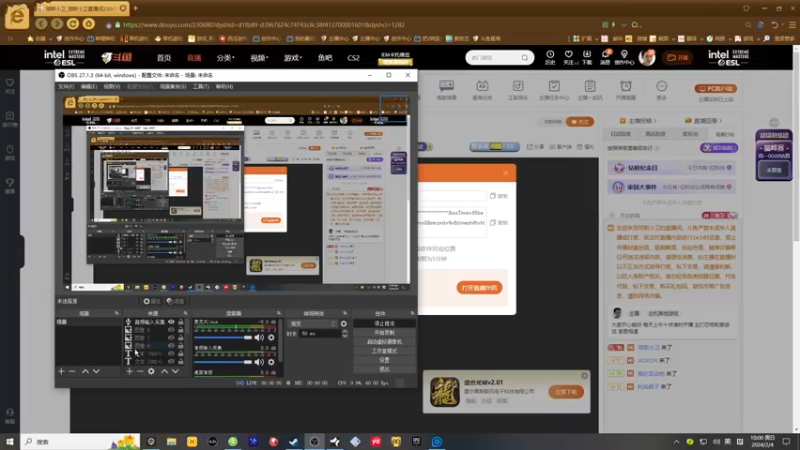This screenshot has height=450, width=800.
Task: Click 启动虚拟摄像机 in OBS controls
Action: coord(384,342)
